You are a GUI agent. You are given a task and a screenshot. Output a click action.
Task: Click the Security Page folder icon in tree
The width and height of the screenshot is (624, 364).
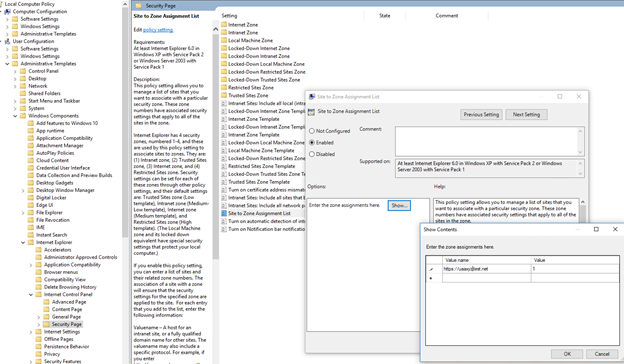point(47,324)
